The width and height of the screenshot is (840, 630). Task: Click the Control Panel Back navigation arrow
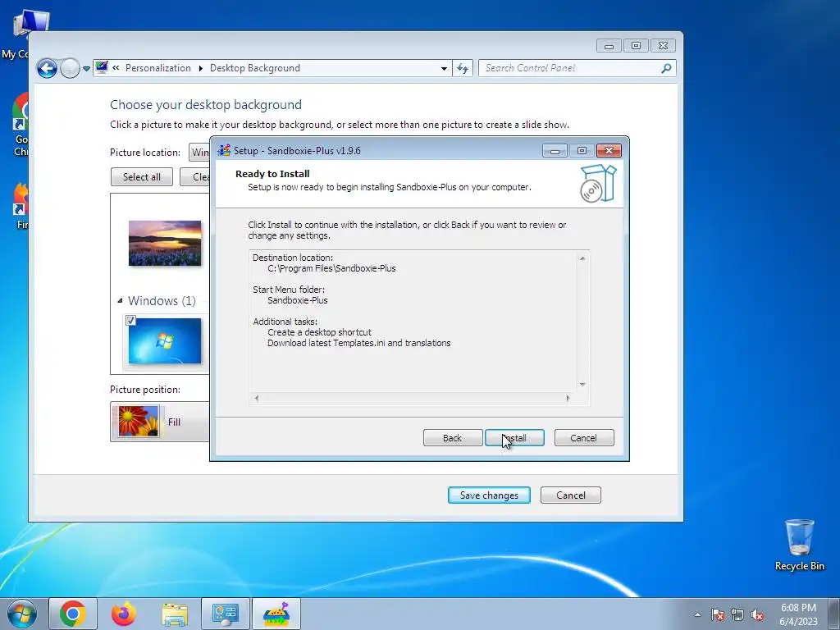click(47, 68)
